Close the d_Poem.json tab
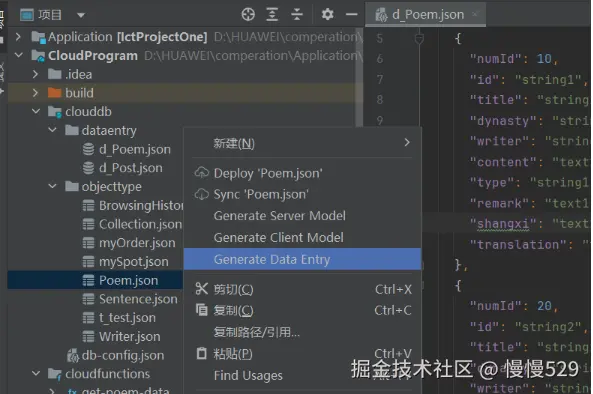593x394 pixels. 475,14
